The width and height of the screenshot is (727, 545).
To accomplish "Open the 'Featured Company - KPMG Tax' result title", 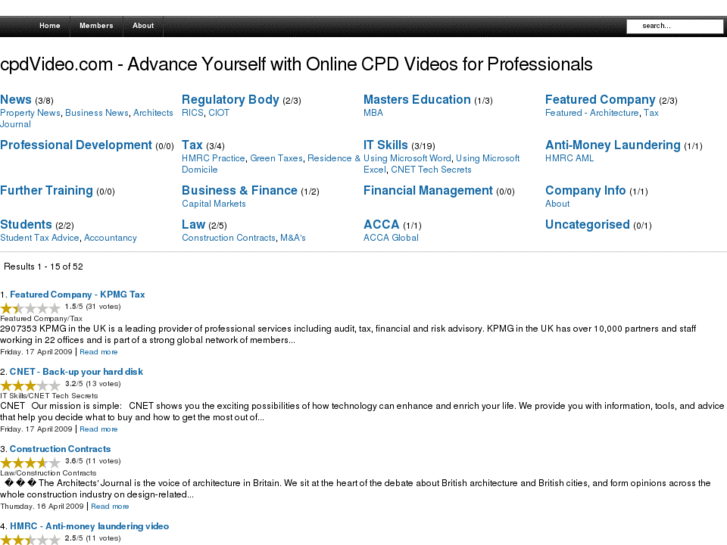I will [x=77, y=295].
